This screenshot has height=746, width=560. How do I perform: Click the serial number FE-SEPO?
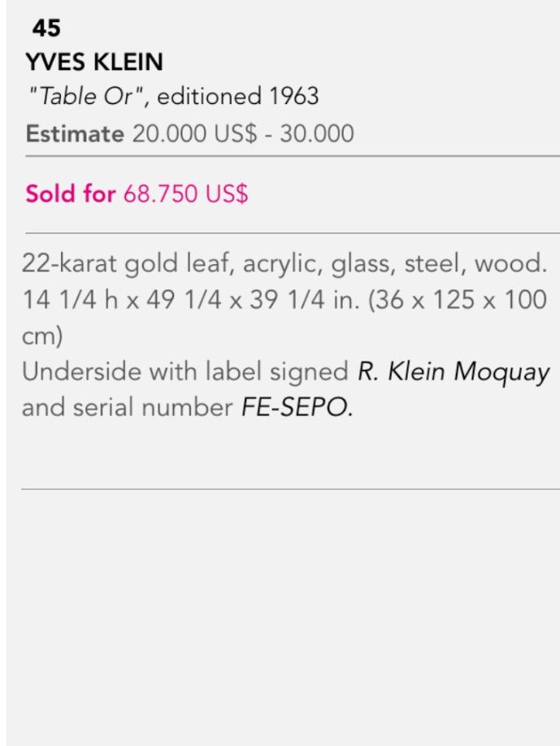click(x=297, y=408)
